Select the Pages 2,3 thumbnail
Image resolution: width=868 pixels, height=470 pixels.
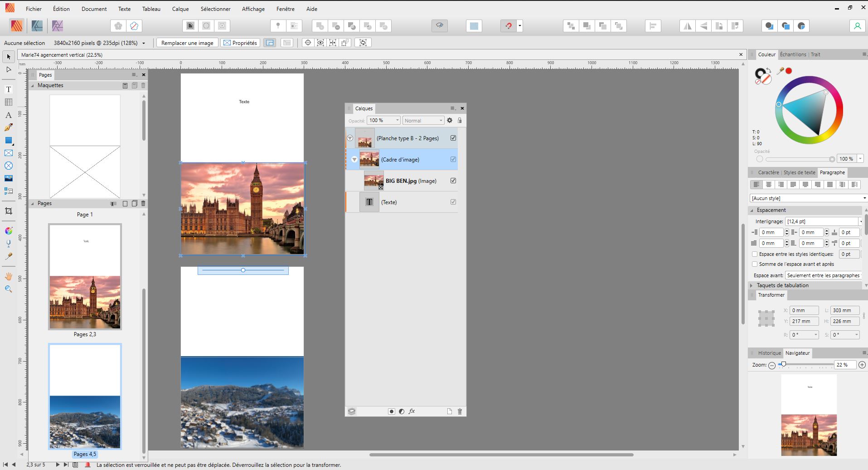(x=85, y=276)
